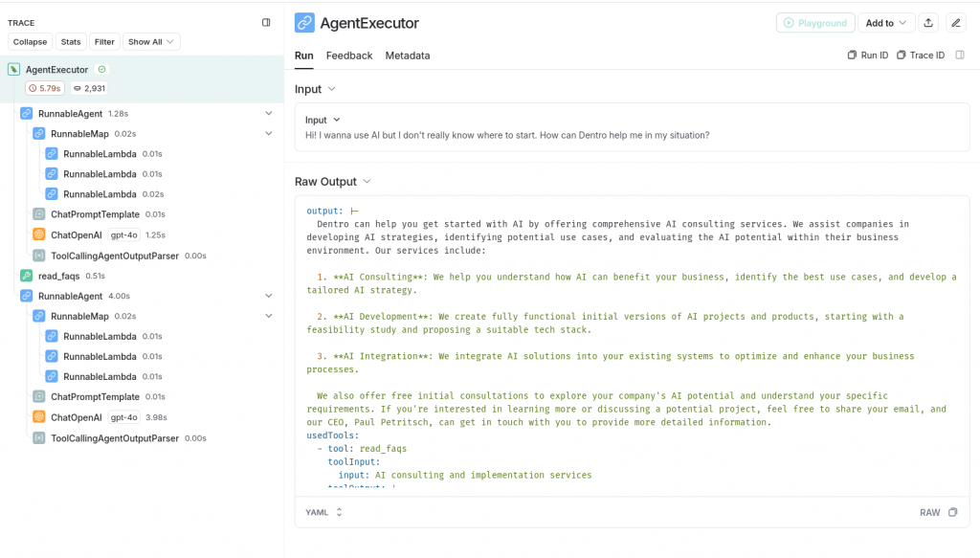The height and width of the screenshot is (558, 980).
Task: Collapse the first RunnableAgent 1.28s node
Action: pyautogui.click(x=269, y=113)
